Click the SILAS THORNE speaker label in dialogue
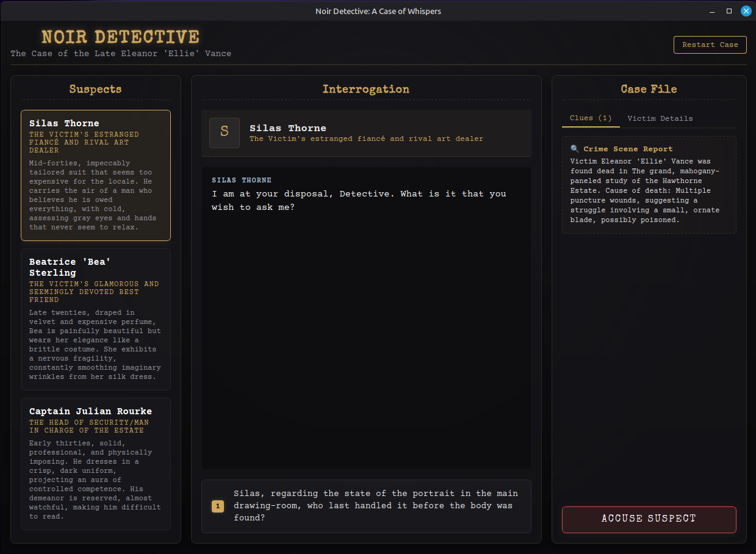This screenshot has width=756, height=554. pos(242,181)
